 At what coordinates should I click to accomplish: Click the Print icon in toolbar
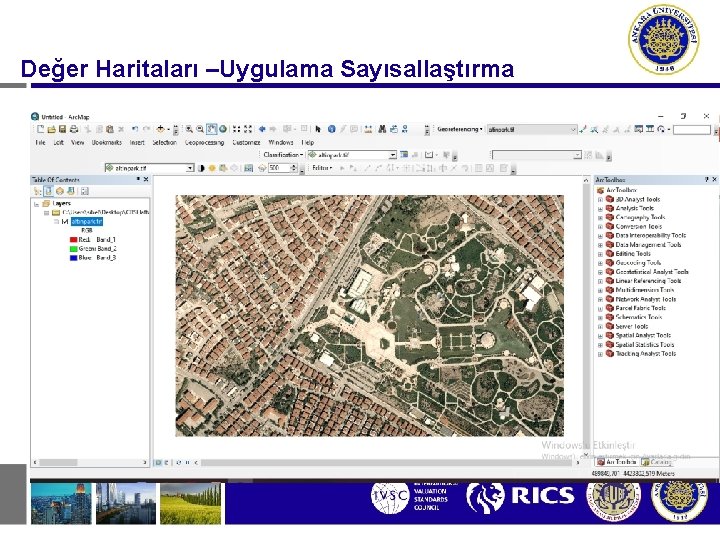pos(73,129)
